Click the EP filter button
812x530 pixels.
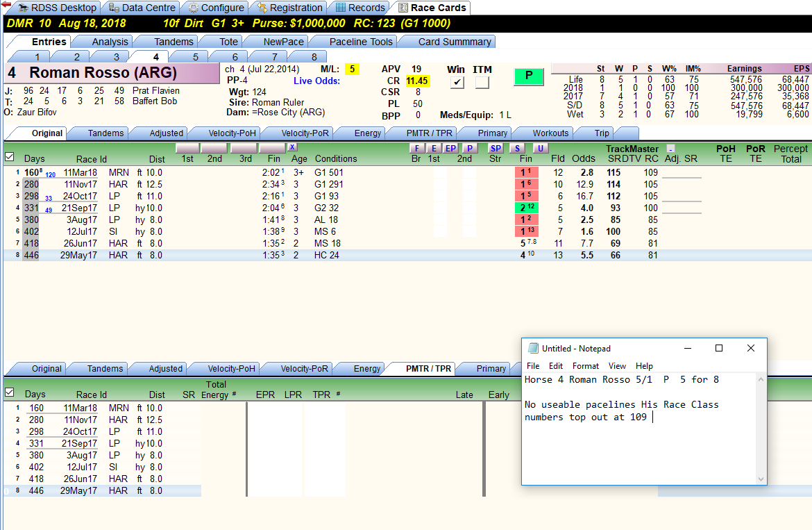pyautogui.click(x=450, y=148)
